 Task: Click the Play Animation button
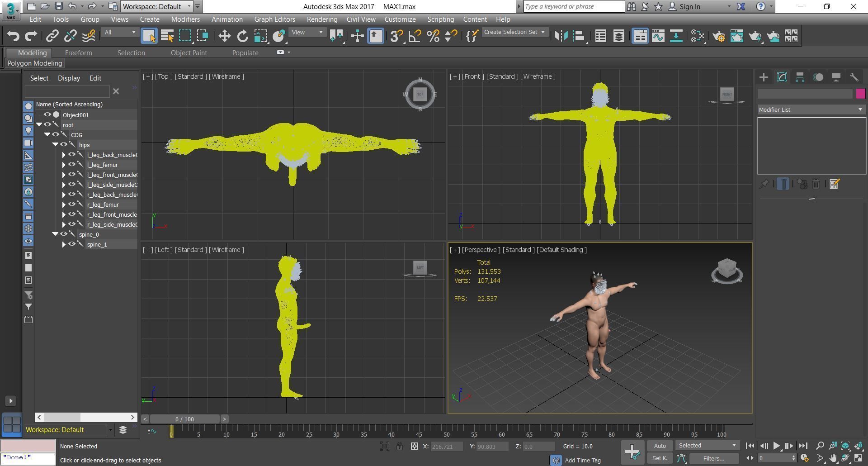tap(776, 446)
